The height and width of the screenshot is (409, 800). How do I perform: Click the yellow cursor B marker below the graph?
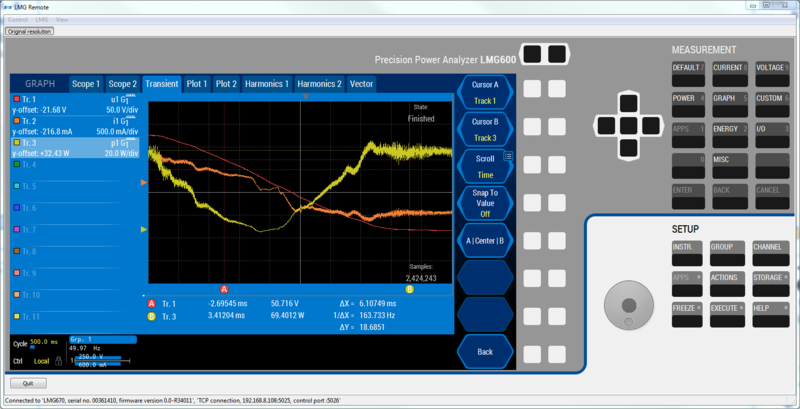(x=410, y=289)
